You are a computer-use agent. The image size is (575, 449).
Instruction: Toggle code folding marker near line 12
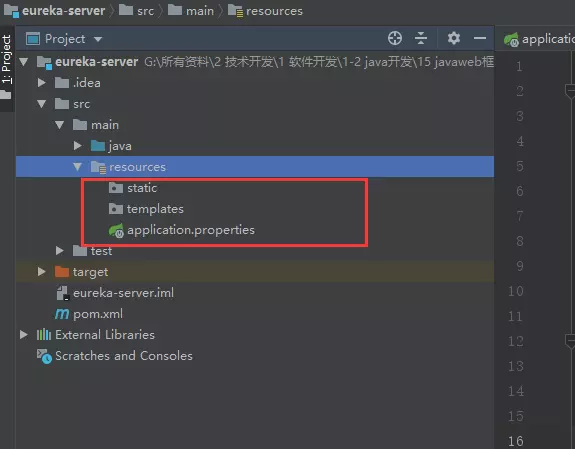(x=570, y=341)
